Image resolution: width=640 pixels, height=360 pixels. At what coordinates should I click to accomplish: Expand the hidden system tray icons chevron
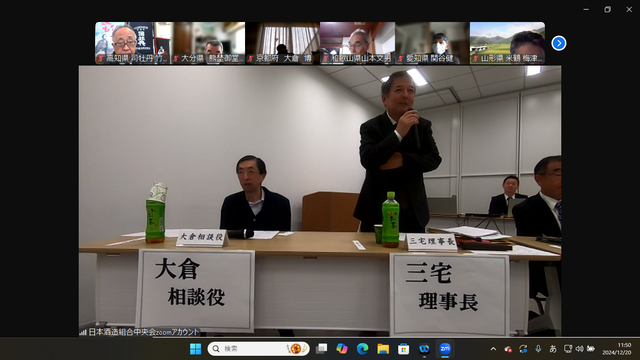[x=493, y=349]
